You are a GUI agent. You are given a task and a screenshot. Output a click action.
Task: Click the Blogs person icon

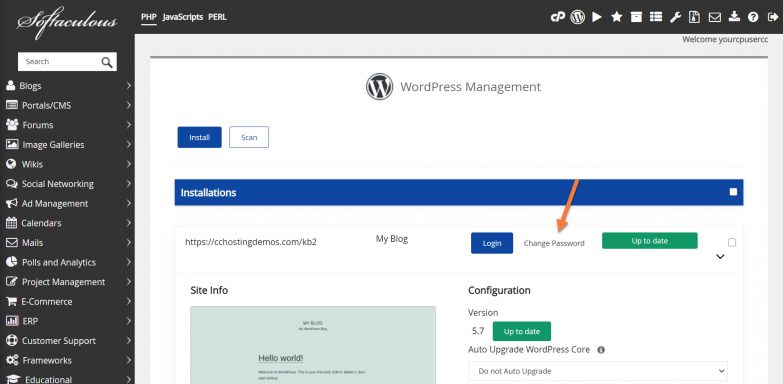[10, 85]
